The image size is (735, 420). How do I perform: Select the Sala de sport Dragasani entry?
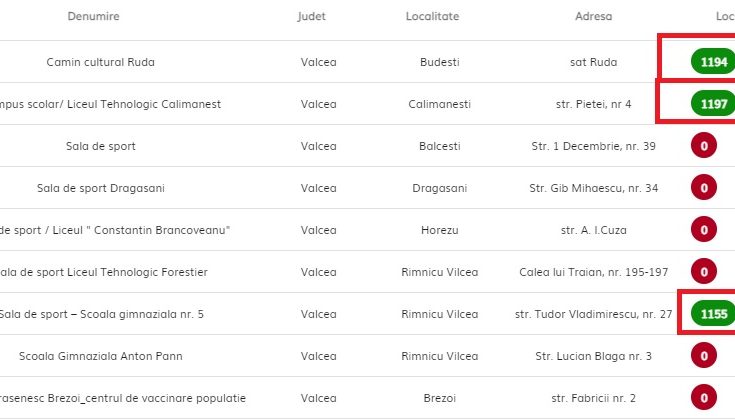[101, 188]
